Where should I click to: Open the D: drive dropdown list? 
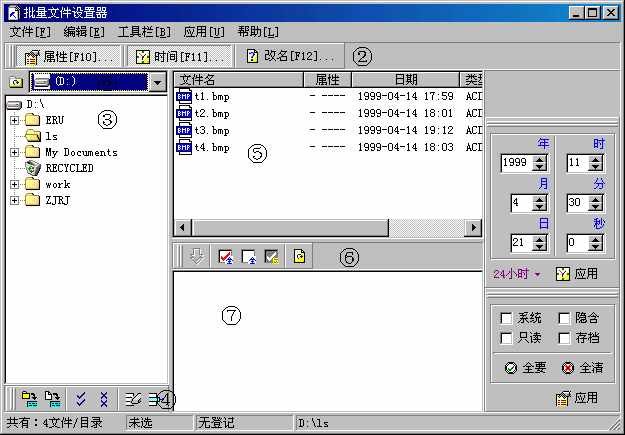point(158,82)
